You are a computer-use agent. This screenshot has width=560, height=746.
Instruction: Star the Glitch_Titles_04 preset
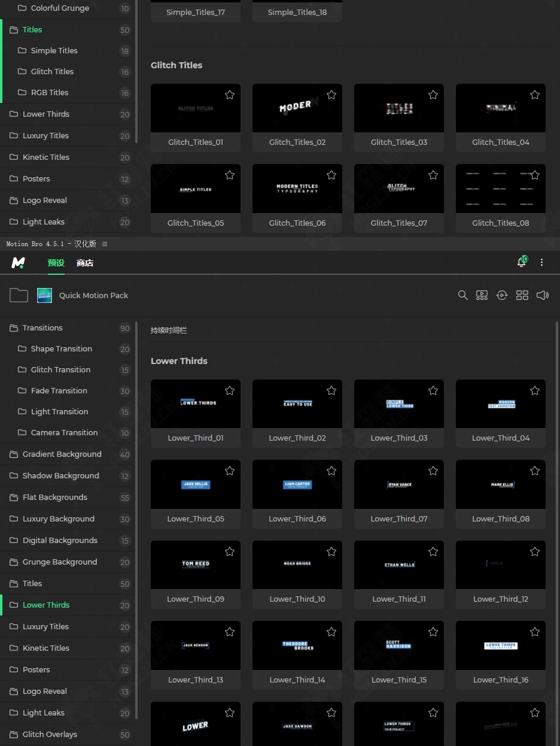535,95
